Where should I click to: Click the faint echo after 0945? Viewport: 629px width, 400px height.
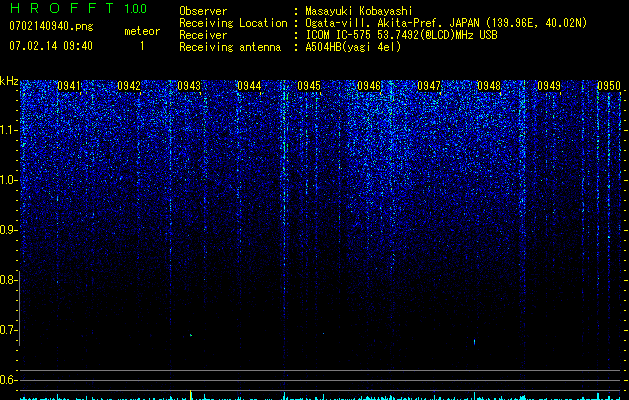click(x=323, y=333)
